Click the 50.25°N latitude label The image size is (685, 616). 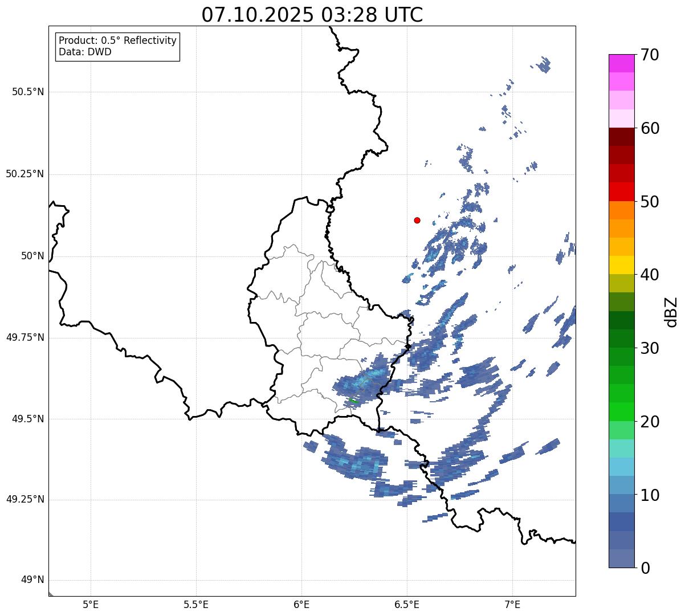25,174
